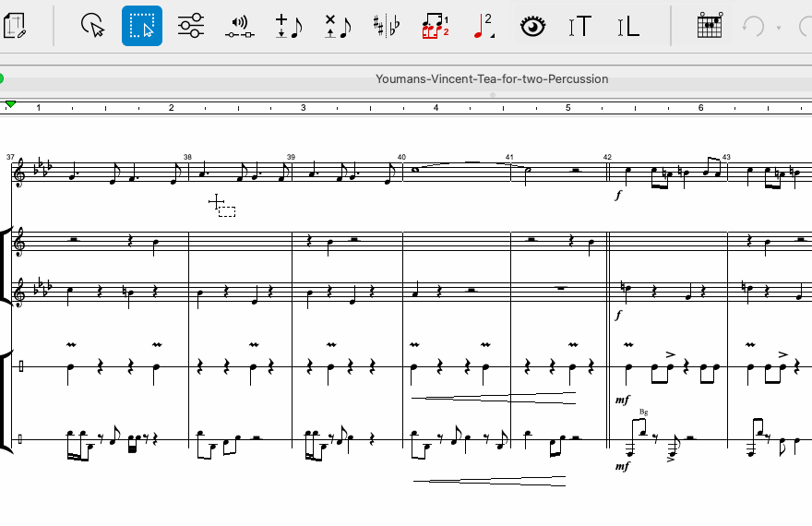The image size is (812, 526).
Task: Click the green playback position marker
Action: (x=10, y=104)
